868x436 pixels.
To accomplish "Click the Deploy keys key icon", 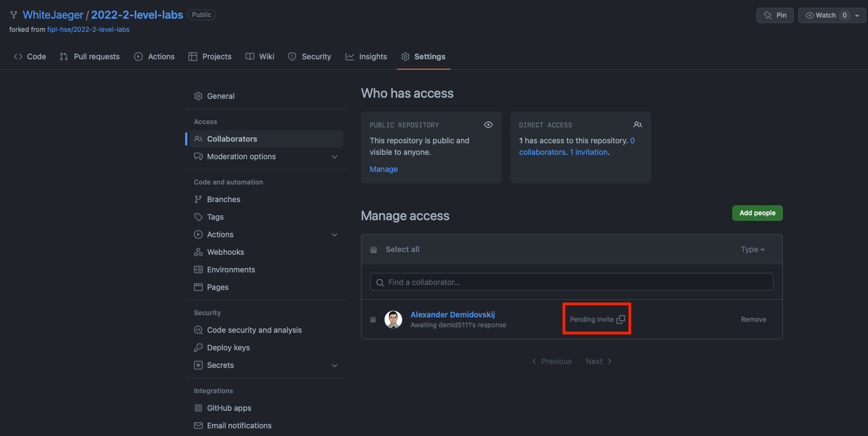I will [198, 348].
